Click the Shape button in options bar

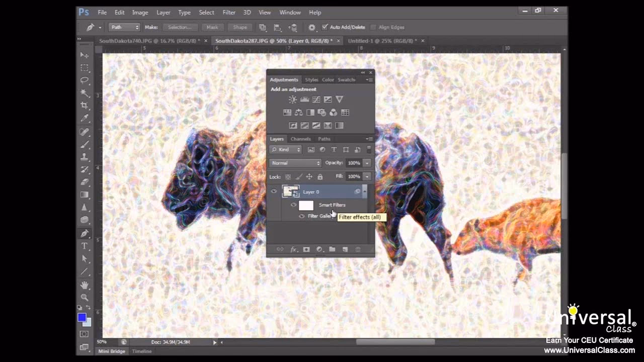pos(239,27)
